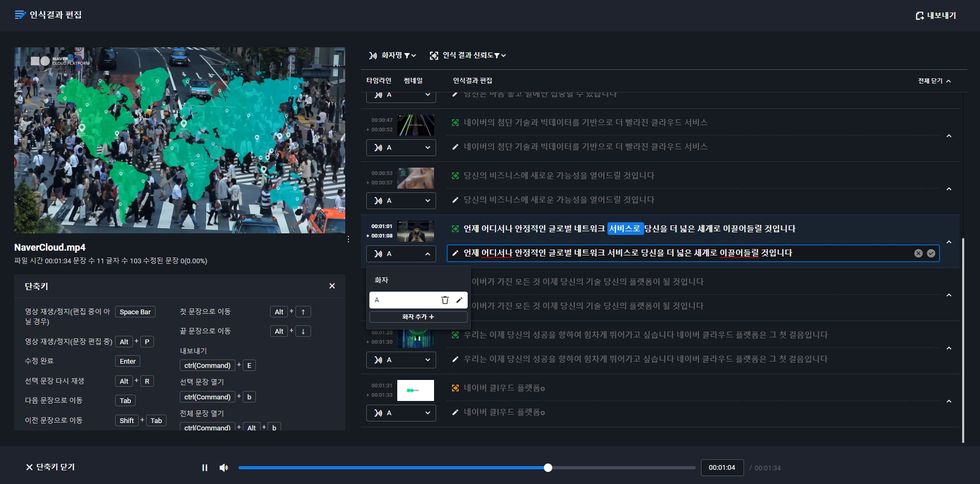Image resolution: width=980 pixels, height=484 pixels.
Task: Open the 화자명 filter dropdown
Action: pyautogui.click(x=392, y=55)
